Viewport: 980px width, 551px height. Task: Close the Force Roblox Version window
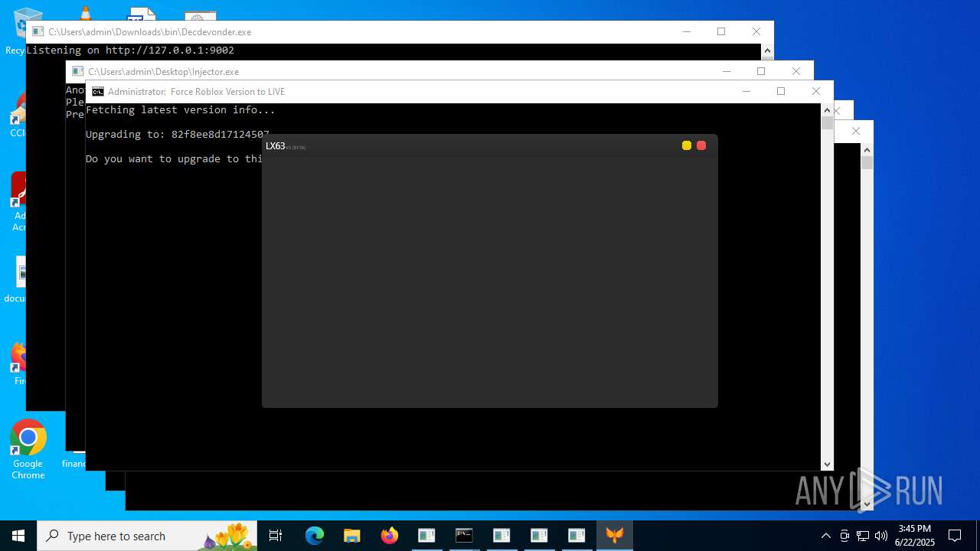click(816, 91)
